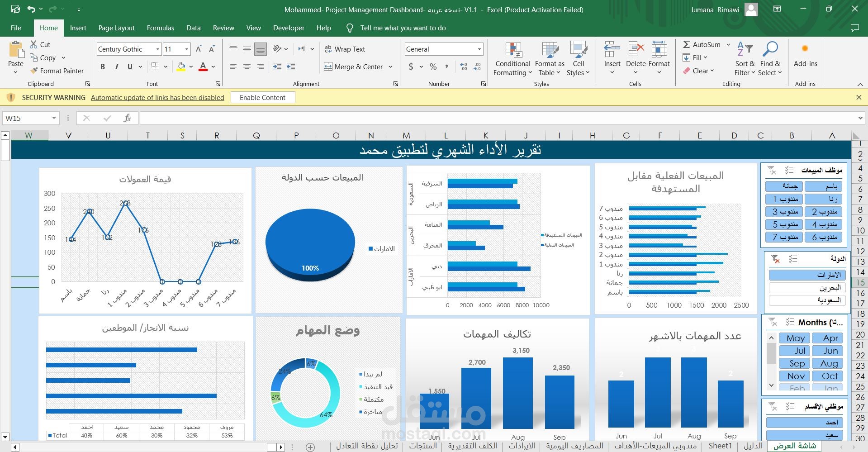The image size is (868, 452).
Task: Apply the red font color
Action: [x=203, y=67]
